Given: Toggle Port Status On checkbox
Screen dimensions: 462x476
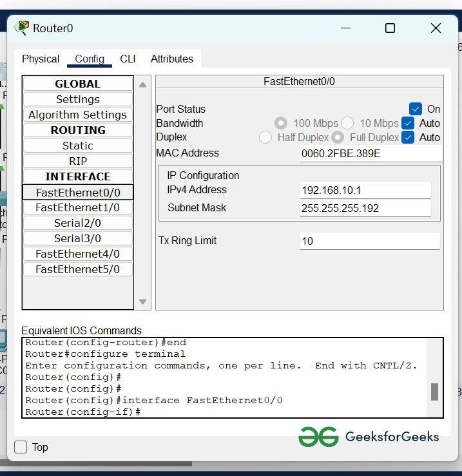Looking at the screenshot, I should 416,109.
